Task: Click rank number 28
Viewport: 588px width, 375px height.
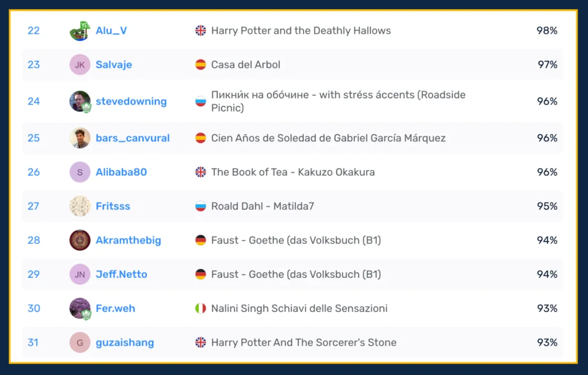Action: [34, 240]
